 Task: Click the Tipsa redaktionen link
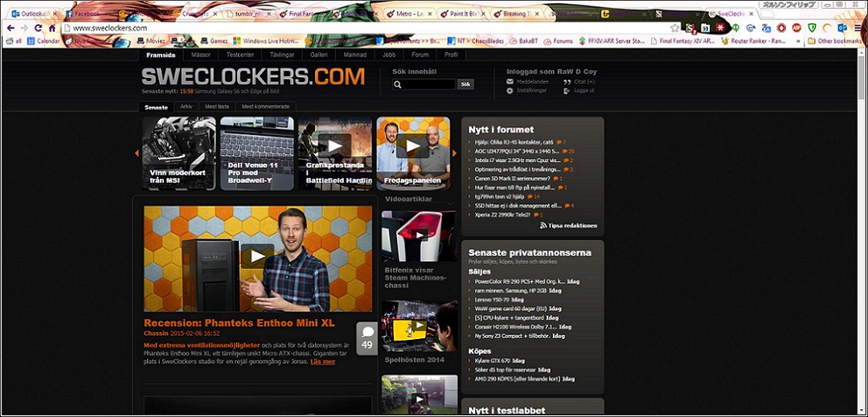(x=572, y=226)
